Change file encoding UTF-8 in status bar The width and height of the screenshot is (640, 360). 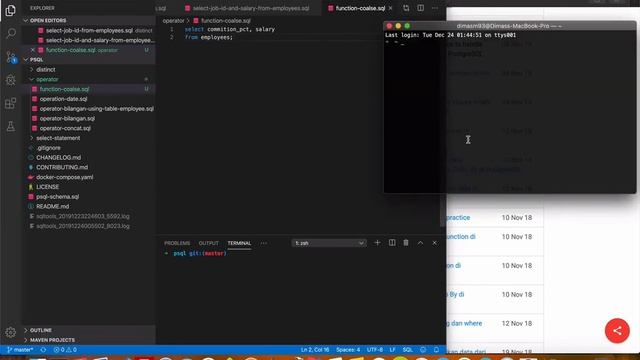tap(375, 350)
